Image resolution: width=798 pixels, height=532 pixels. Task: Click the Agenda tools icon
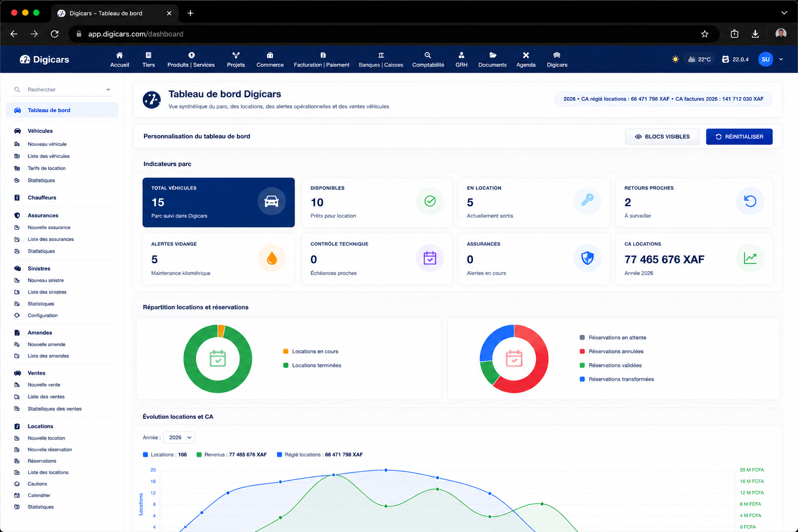tap(526, 55)
